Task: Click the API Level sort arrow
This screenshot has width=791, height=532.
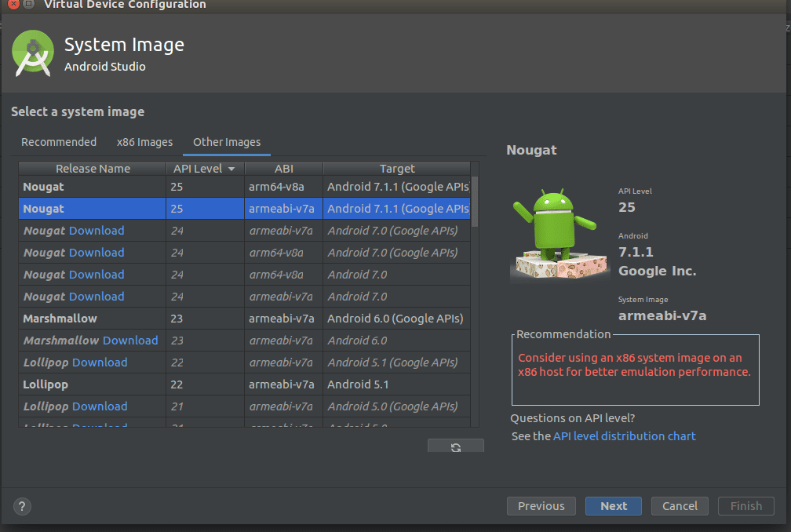Action: [x=231, y=169]
